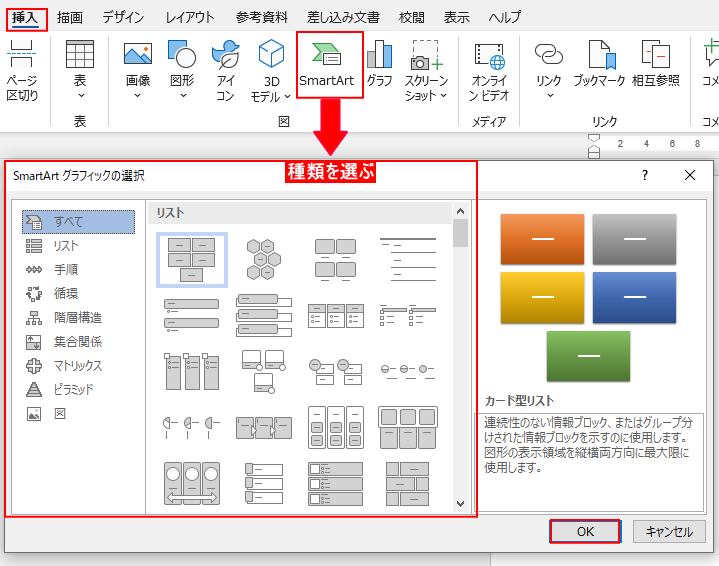
Task: Pick the pyramid category icon ピラミッド
Action: click(34, 389)
